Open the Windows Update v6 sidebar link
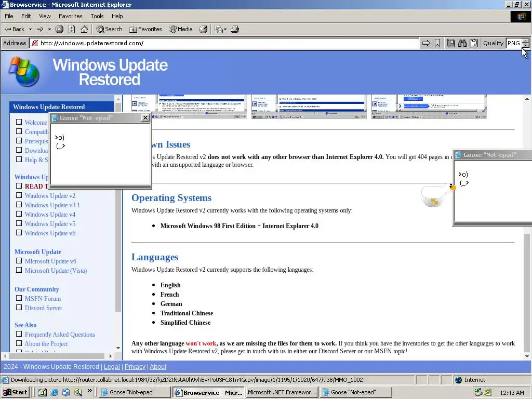Screen dimensions: 532x399 50,233
